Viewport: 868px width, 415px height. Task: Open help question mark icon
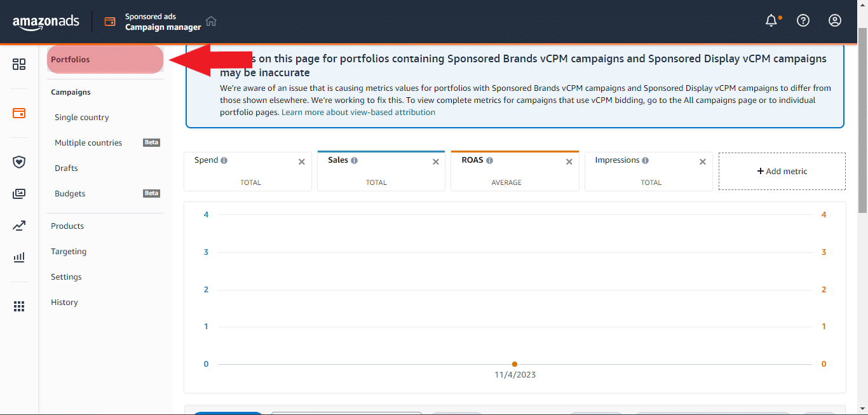(x=803, y=21)
